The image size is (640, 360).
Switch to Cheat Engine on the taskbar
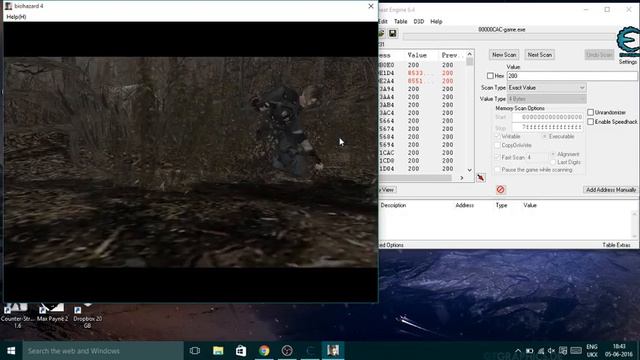click(310, 351)
